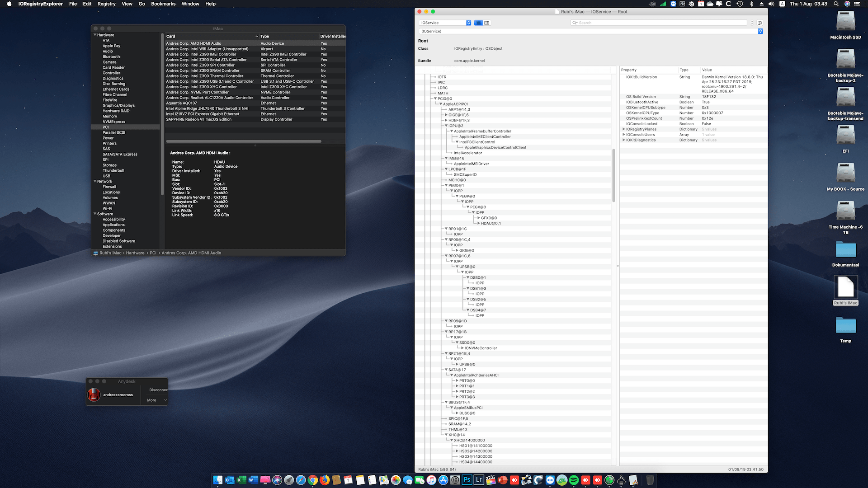Screen dimensions: 868x488
Task: Open Photoshop from the Dock
Action: pos(467,480)
